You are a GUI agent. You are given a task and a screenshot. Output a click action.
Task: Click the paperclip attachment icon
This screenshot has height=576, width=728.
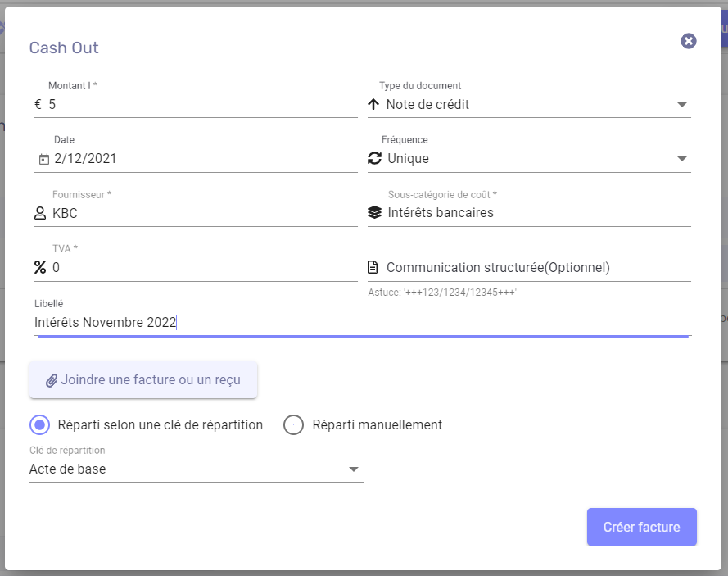[x=52, y=380]
